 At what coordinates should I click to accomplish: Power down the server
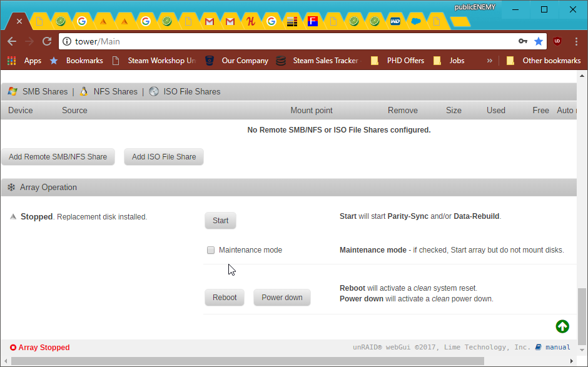pos(282,297)
